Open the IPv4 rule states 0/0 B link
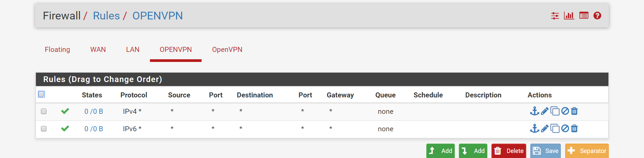644x158 pixels. pos(94,111)
